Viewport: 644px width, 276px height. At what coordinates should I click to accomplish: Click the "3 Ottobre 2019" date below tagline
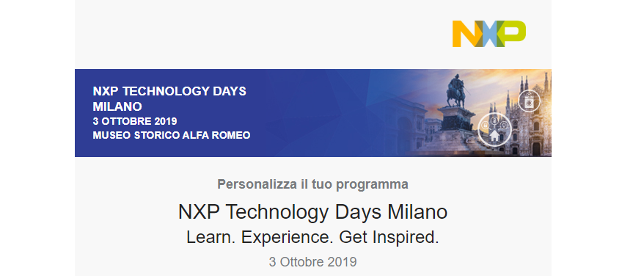pos(312,261)
